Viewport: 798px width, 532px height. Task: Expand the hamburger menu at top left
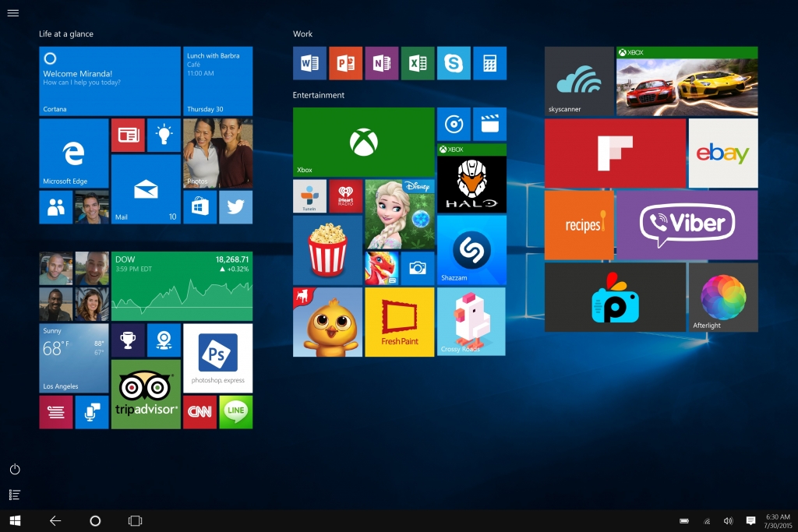pyautogui.click(x=13, y=13)
